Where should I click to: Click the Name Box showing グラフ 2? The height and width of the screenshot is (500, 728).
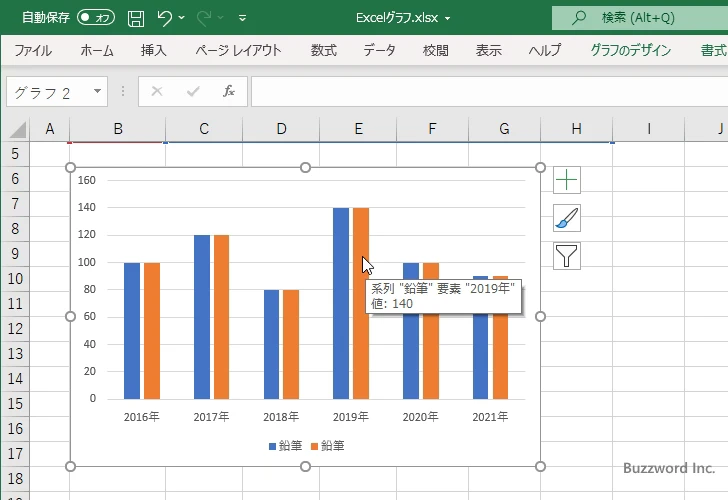click(x=49, y=92)
